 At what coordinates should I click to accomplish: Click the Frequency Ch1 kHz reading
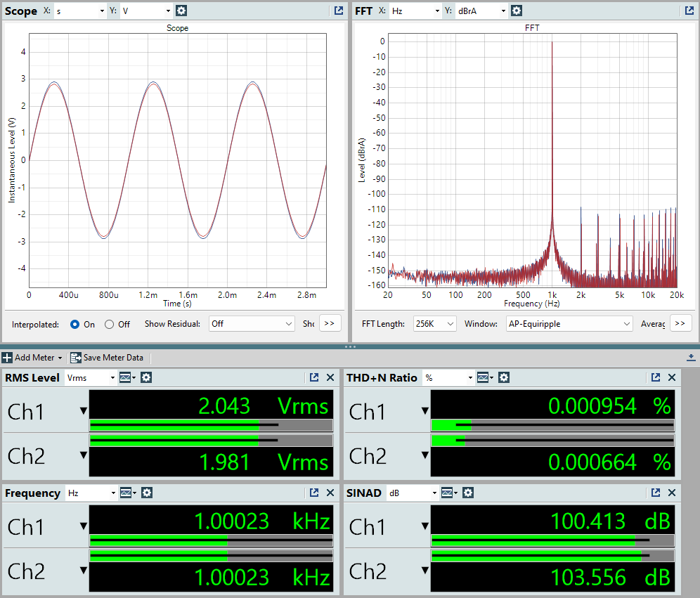pos(262,521)
